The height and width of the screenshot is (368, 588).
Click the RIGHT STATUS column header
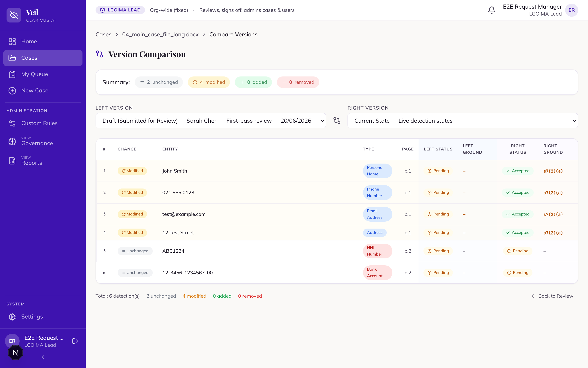tap(518, 149)
